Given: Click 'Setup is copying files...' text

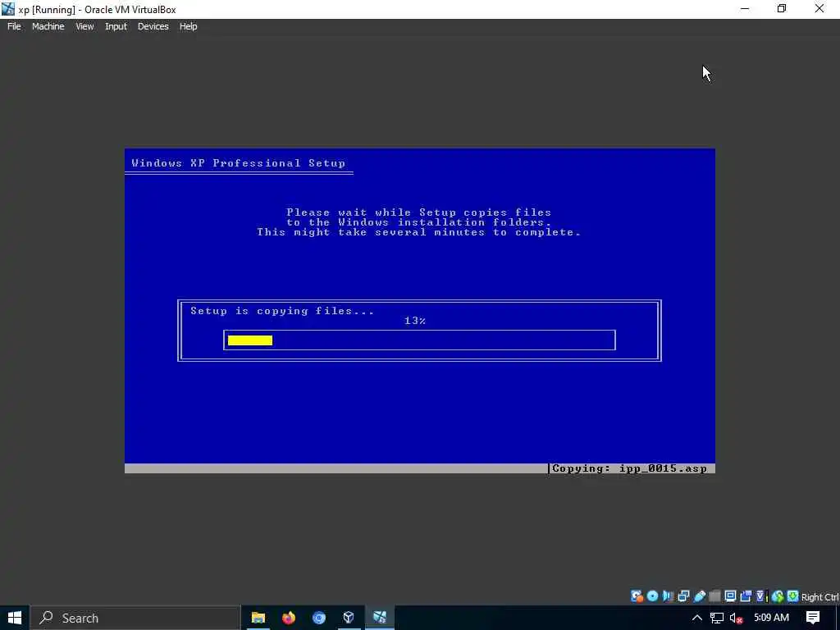Looking at the screenshot, I should (282, 311).
